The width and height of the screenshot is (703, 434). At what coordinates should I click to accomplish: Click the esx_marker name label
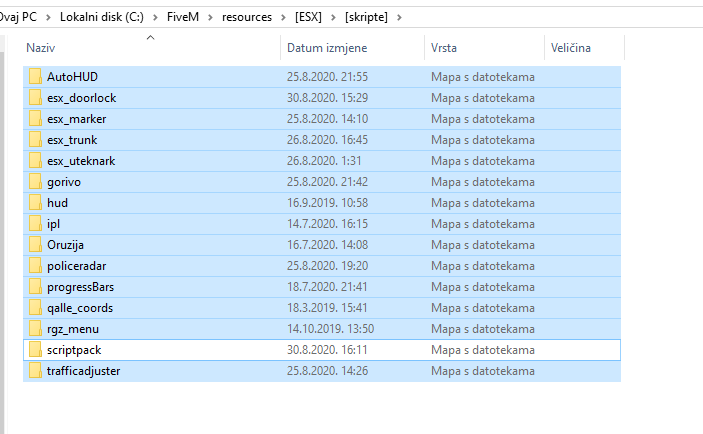click(x=77, y=119)
